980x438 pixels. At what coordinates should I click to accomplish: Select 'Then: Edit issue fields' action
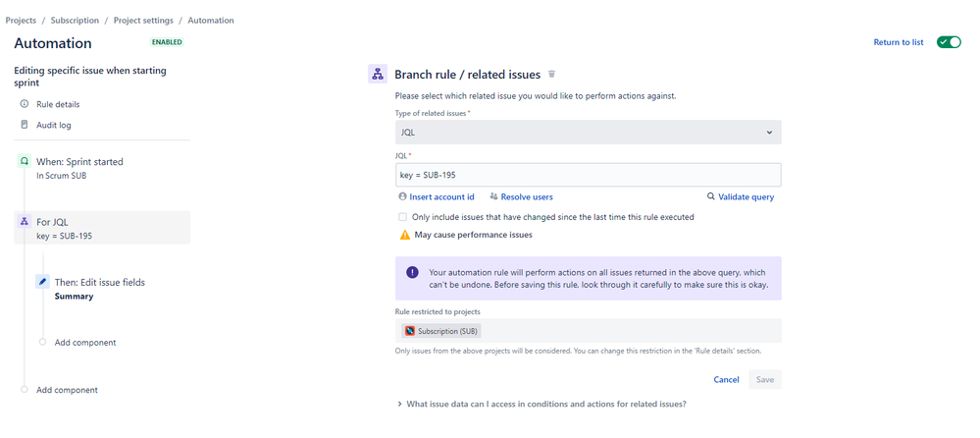click(99, 282)
